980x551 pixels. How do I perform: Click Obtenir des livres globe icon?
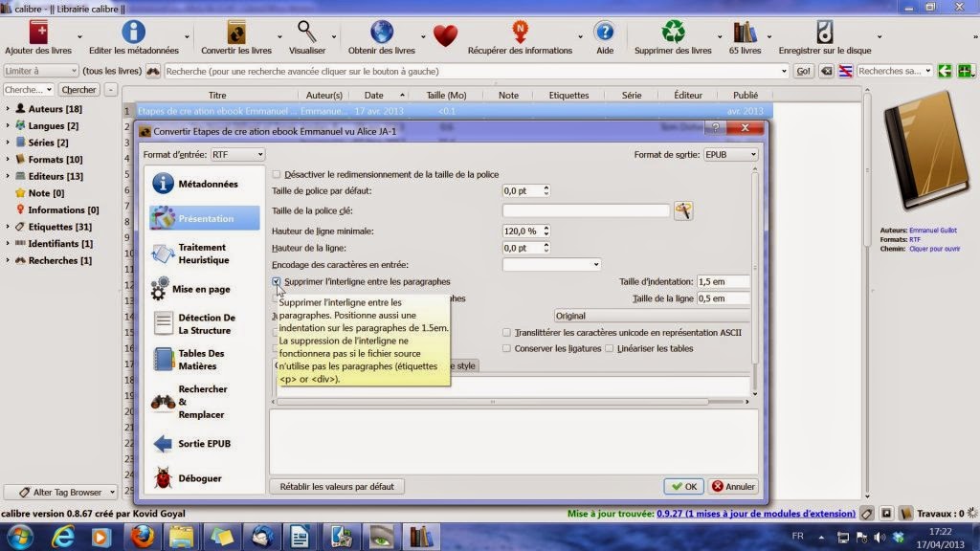click(x=381, y=33)
